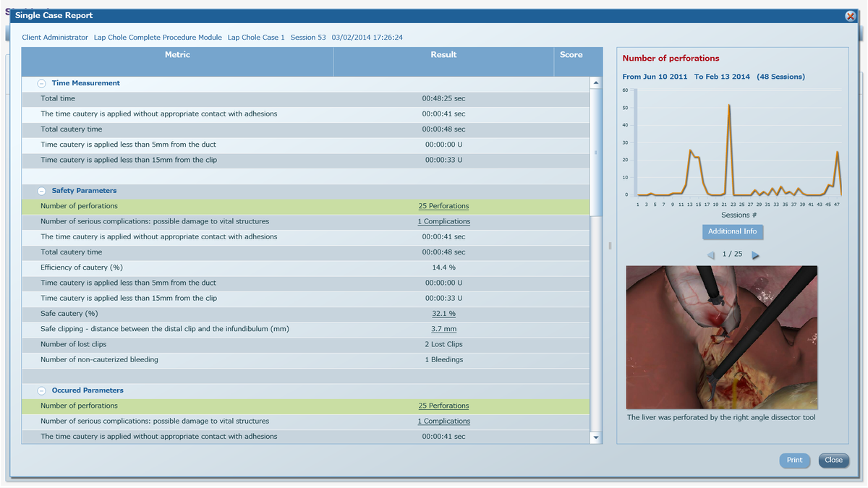Viewport: 868px width, 488px height.
Task: Show next perforation image with right arrow
Action: [x=756, y=255]
